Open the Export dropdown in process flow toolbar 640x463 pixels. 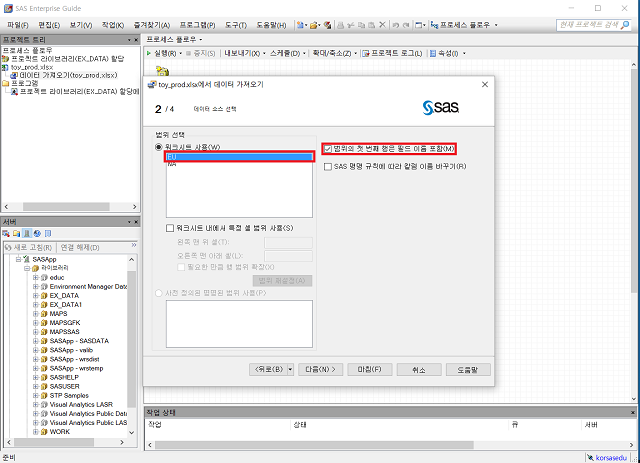264,53
